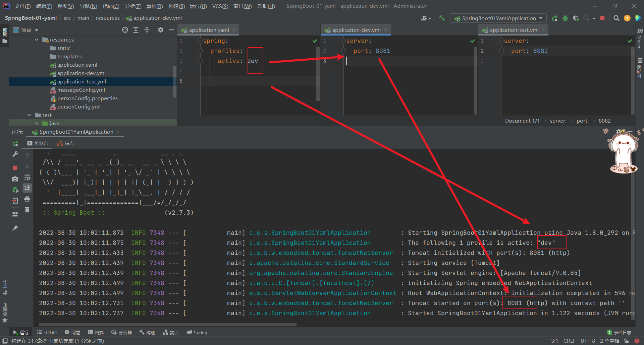Click the Select Opened File crosshair icon
644x345 pixels.
[x=125, y=30]
